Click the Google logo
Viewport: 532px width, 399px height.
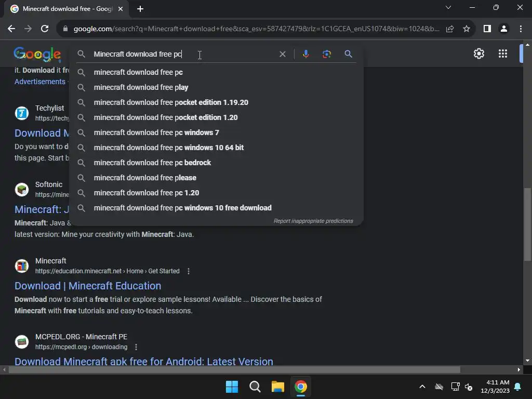pyautogui.click(x=37, y=54)
